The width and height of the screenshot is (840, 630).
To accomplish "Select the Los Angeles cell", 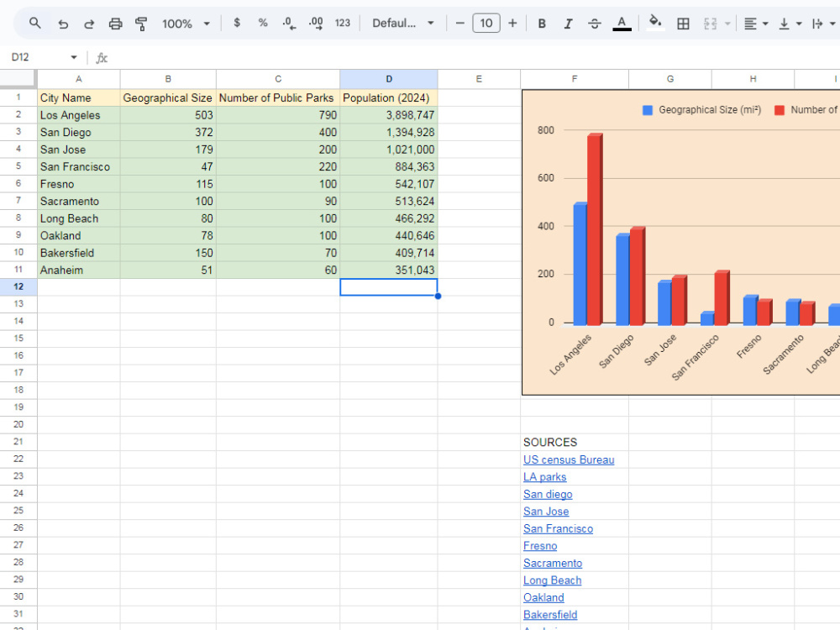I will [79, 115].
